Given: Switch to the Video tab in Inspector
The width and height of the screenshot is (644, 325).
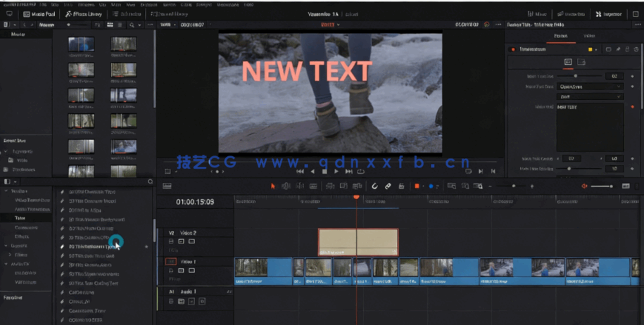Looking at the screenshot, I should tap(589, 36).
